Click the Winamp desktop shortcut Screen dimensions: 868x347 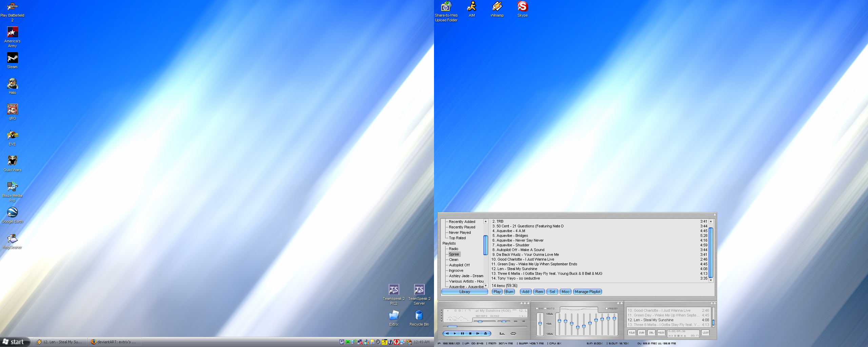tap(497, 9)
